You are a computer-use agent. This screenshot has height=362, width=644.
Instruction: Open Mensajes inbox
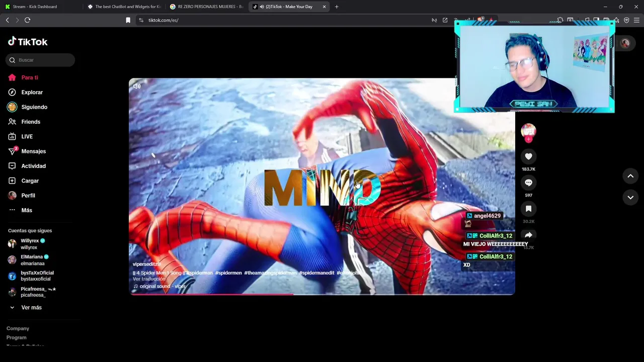[x=27, y=151]
